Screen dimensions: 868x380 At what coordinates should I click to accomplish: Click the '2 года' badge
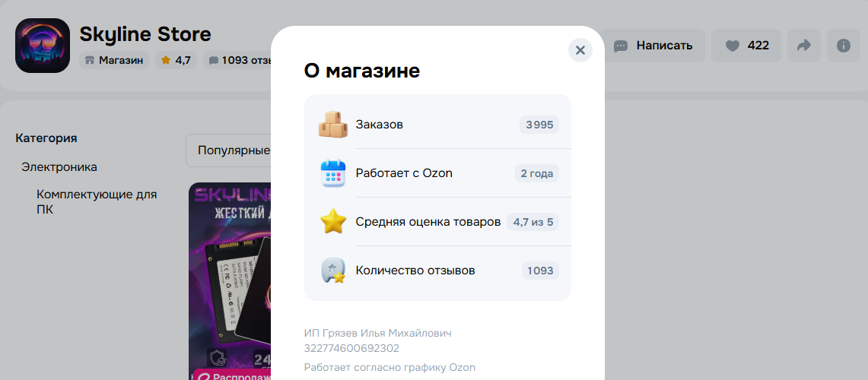tap(536, 173)
